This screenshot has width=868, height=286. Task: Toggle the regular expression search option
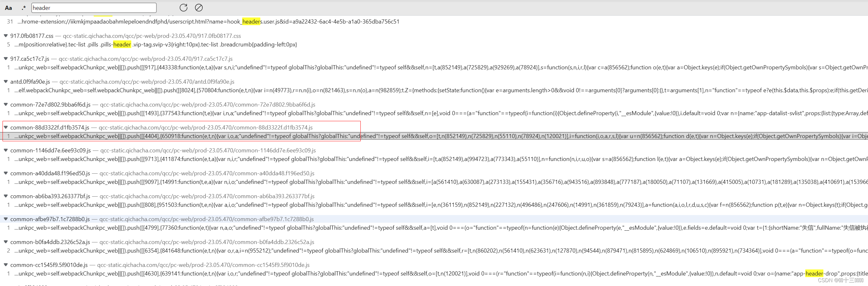coord(24,8)
